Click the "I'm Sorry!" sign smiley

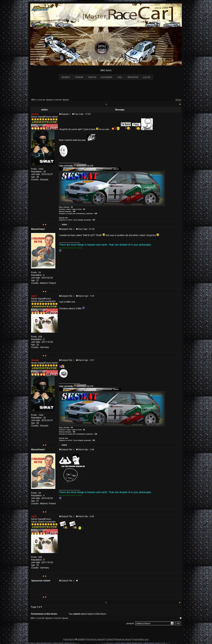tap(126, 126)
